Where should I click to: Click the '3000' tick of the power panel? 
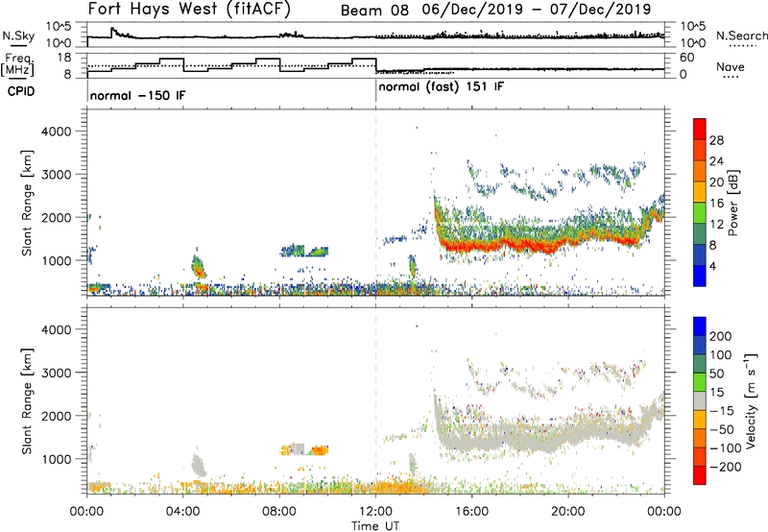[x=57, y=175]
